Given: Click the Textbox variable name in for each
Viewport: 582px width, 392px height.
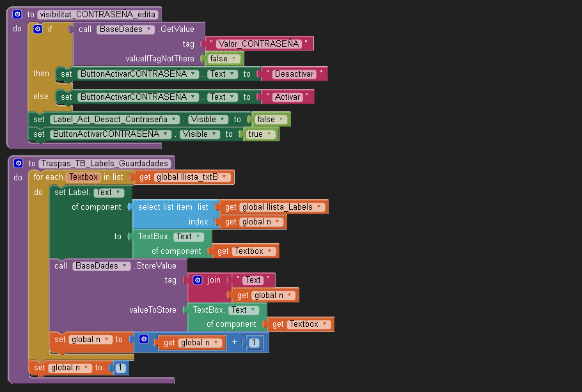Looking at the screenshot, I should pyautogui.click(x=84, y=177).
